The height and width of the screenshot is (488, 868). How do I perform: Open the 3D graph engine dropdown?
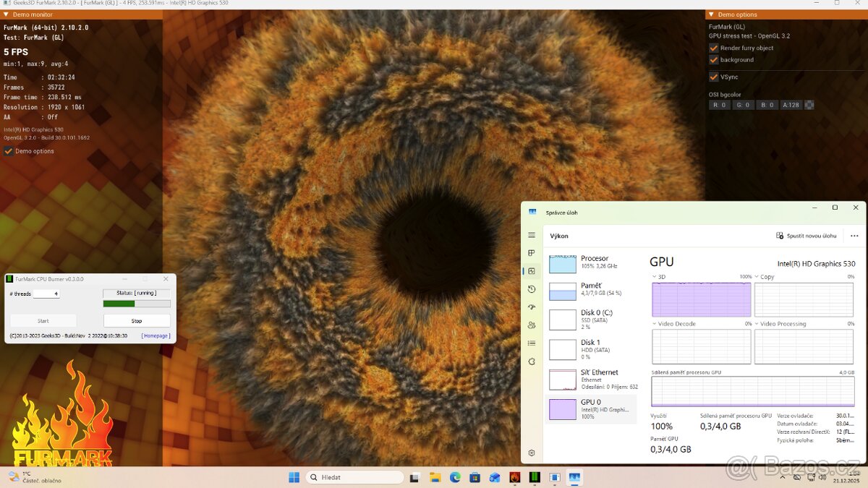tap(655, 277)
